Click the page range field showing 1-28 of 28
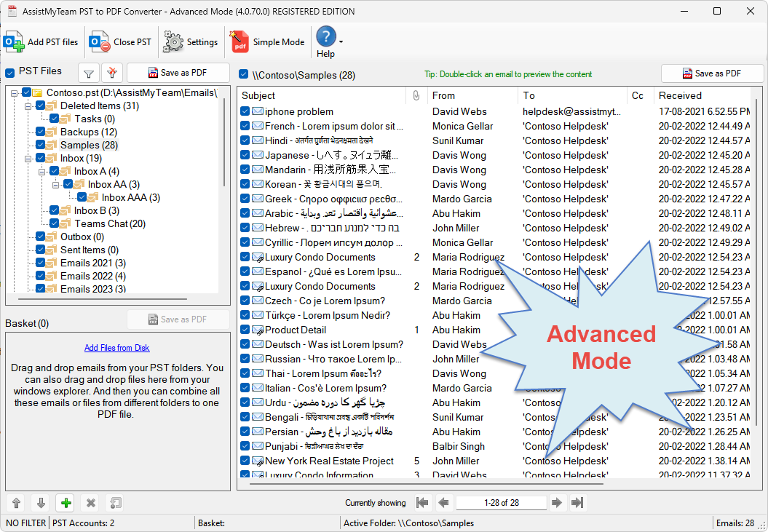This screenshot has width=768, height=532. [x=502, y=503]
